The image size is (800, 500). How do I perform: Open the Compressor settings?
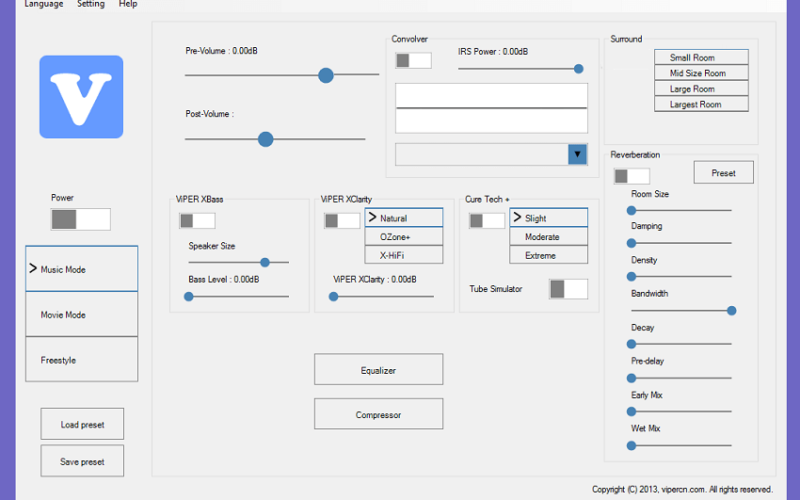379,414
